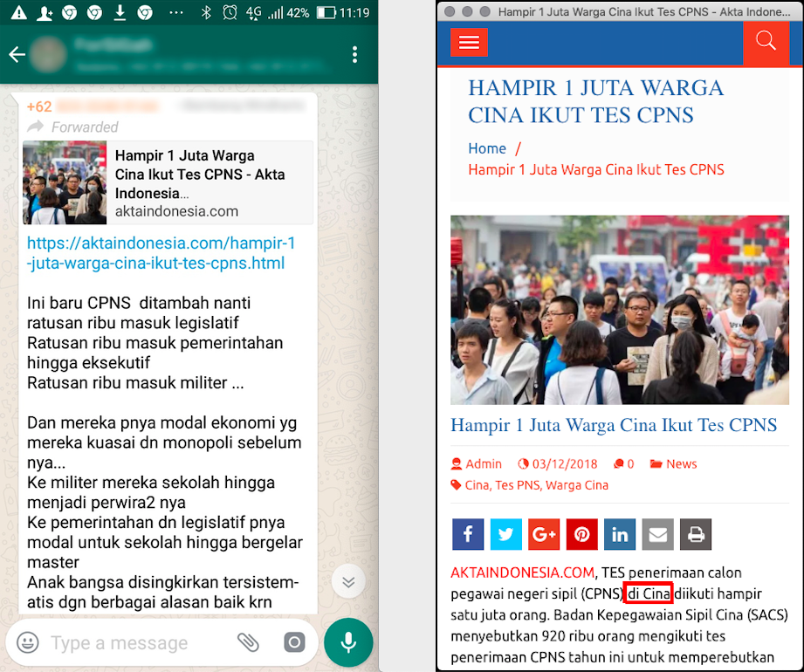The height and width of the screenshot is (672, 804).
Task: Open the chat three-dot options menu
Action: pos(354,55)
